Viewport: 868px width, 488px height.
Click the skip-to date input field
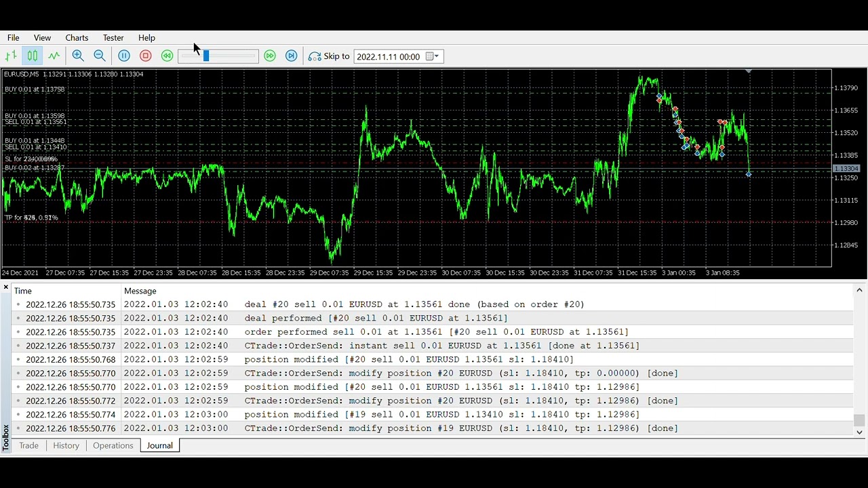pyautogui.click(x=389, y=56)
